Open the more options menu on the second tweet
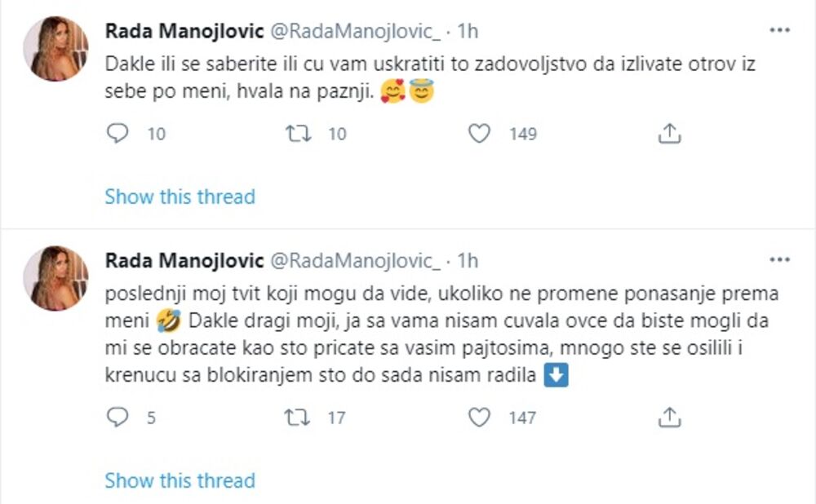This screenshot has height=504, width=816. point(779,261)
